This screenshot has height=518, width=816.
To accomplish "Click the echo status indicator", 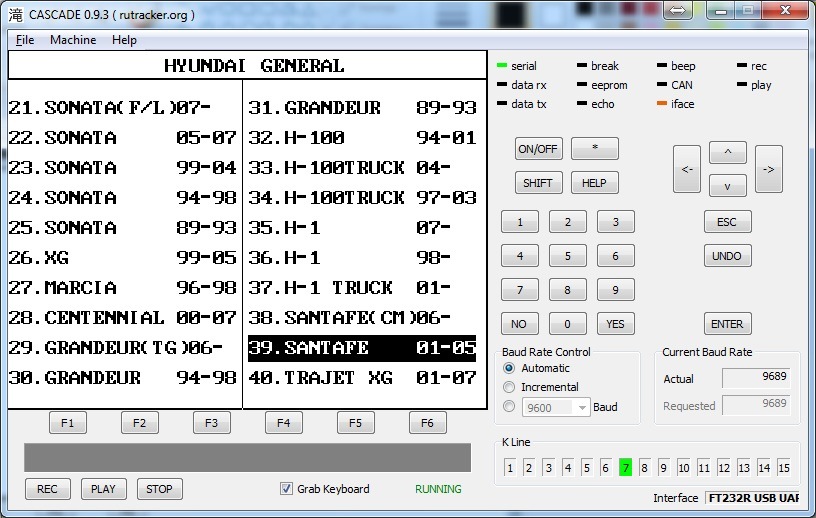I will pos(582,104).
